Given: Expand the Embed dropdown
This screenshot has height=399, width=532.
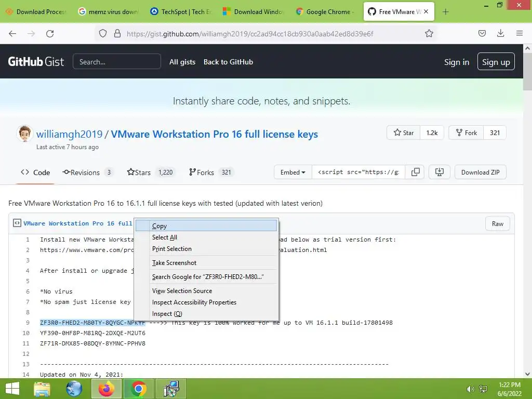Looking at the screenshot, I should tap(292, 172).
